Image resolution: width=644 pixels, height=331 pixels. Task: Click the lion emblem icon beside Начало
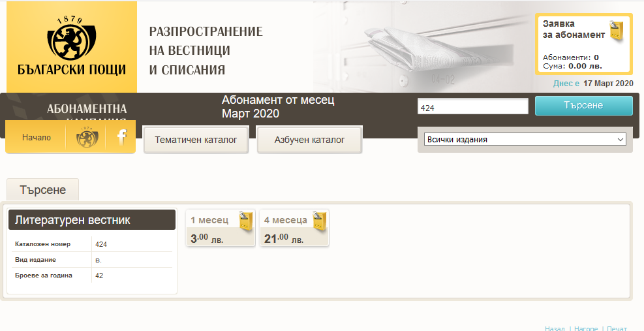pos(87,137)
